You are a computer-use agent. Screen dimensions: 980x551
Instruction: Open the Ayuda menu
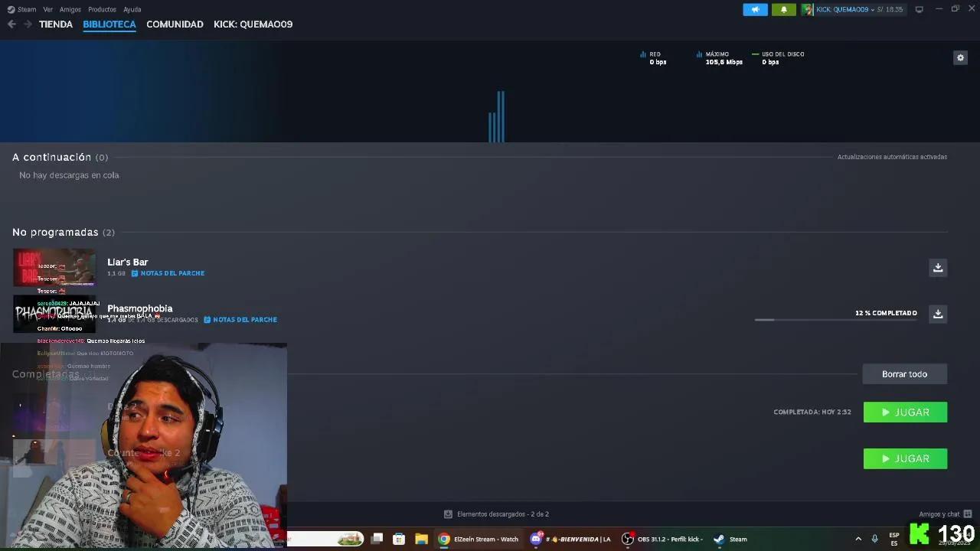pyautogui.click(x=132, y=9)
